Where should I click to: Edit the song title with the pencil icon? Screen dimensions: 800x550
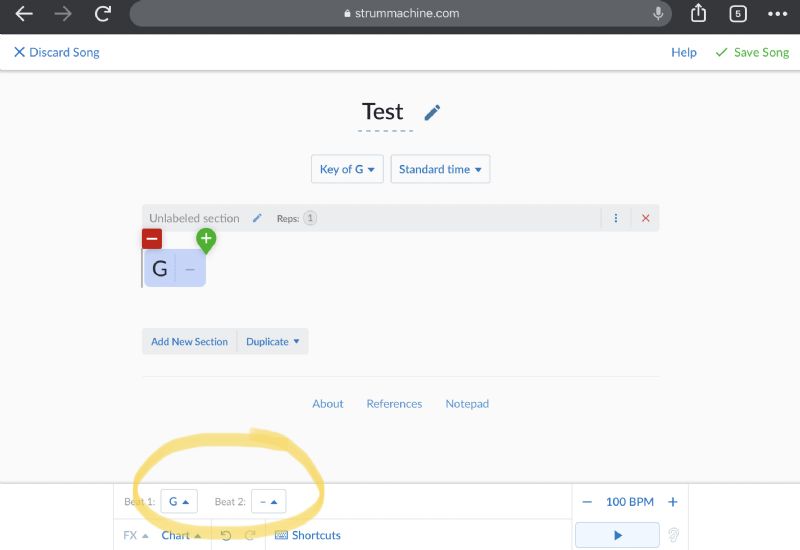click(x=432, y=112)
